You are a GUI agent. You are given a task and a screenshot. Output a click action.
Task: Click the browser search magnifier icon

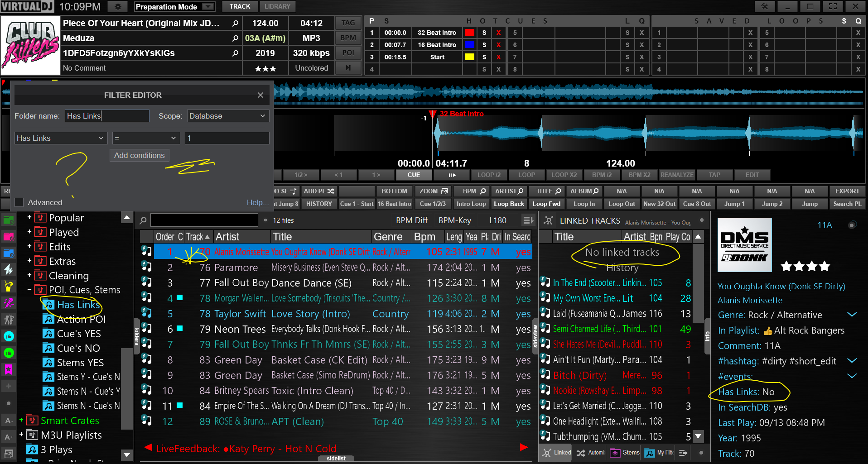pos(143,220)
